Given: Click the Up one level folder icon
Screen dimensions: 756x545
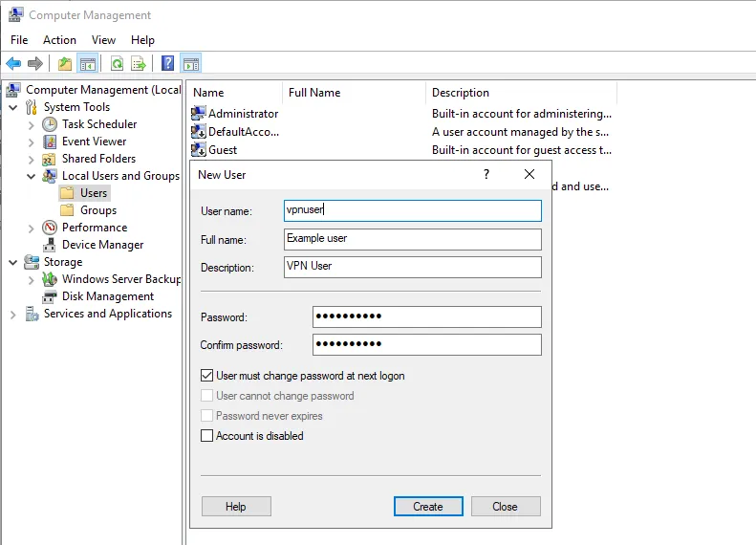Looking at the screenshot, I should (x=65, y=64).
